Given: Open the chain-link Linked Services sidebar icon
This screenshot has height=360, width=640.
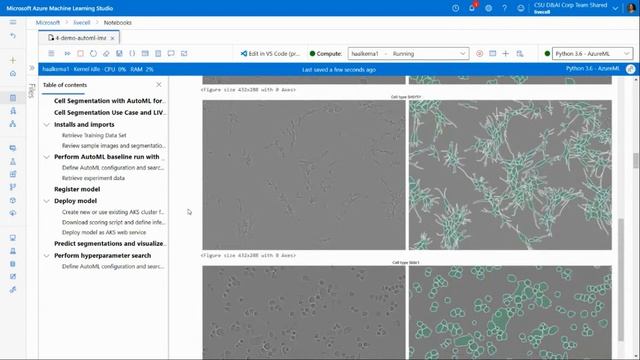Looking at the screenshot, I should click(13, 290).
